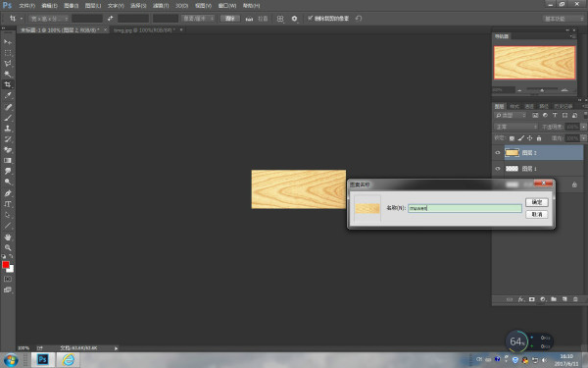The height and width of the screenshot is (368, 588).
Task: Open the layer filter type dropdown
Action: [x=511, y=115]
